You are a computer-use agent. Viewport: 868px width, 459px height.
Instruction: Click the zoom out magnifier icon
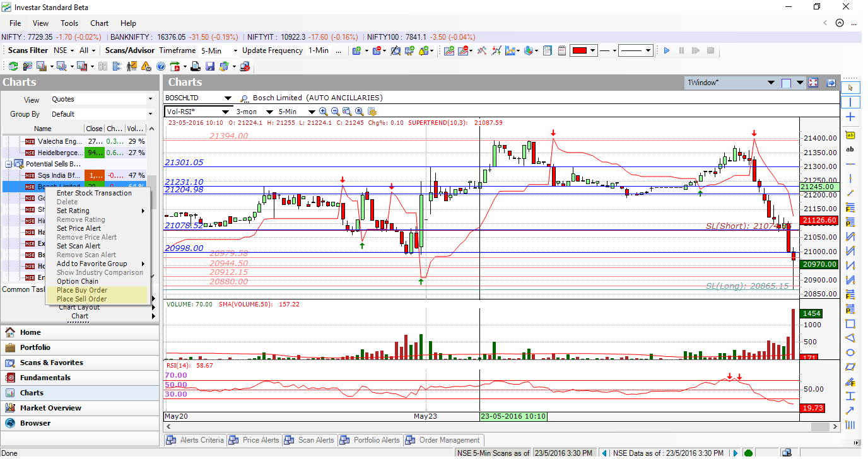pyautogui.click(x=336, y=112)
